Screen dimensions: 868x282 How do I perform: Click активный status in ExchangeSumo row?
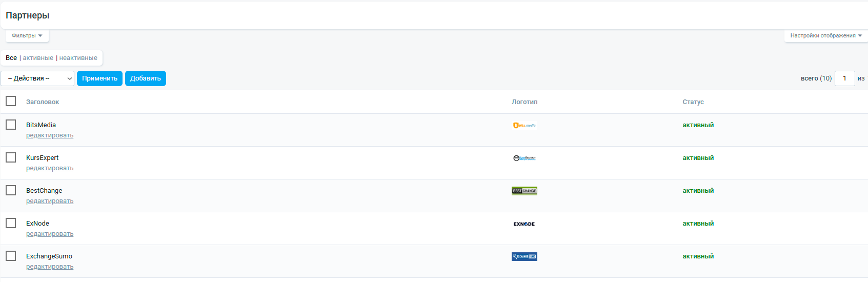698,256
